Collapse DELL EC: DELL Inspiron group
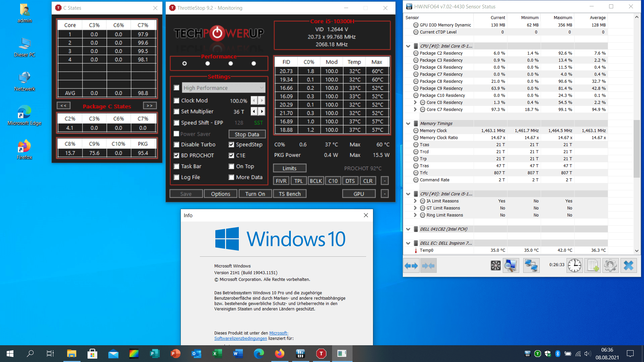Screen dimensions: 644x362 click(x=408, y=243)
